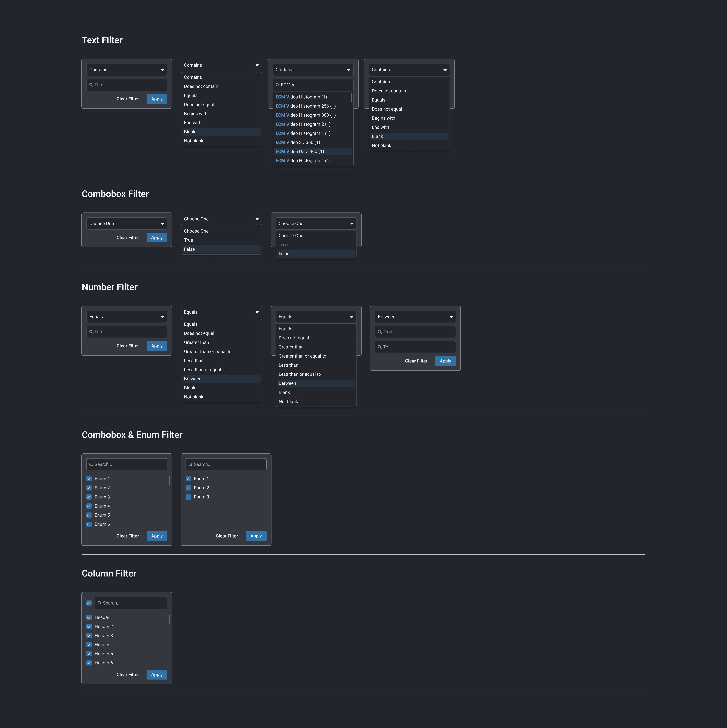Open the Between dropdown in Number Filter
The image size is (727, 728).
click(x=415, y=317)
